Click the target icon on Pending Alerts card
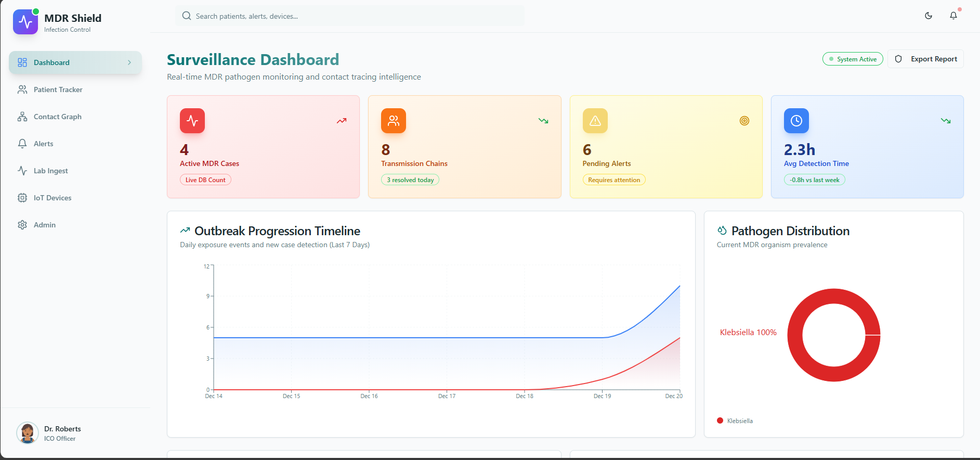 [744, 121]
